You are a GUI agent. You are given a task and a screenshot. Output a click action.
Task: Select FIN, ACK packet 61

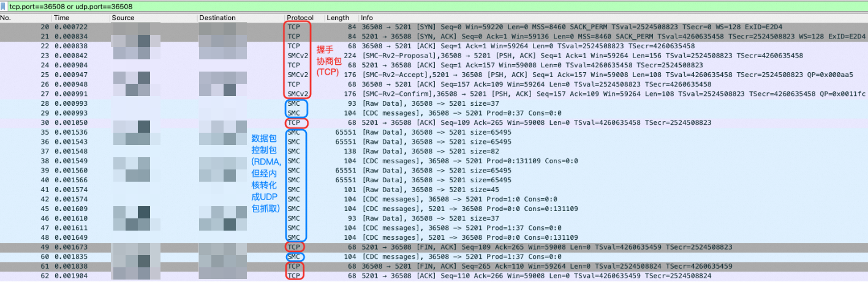434,266
